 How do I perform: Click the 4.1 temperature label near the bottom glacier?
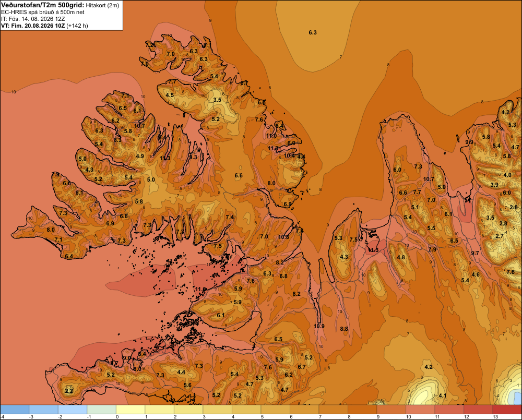pos(443,395)
